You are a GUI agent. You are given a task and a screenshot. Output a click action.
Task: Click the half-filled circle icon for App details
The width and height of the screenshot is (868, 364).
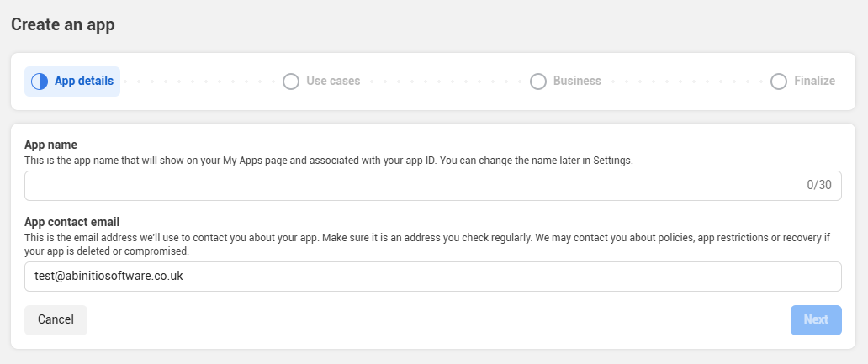(x=40, y=82)
